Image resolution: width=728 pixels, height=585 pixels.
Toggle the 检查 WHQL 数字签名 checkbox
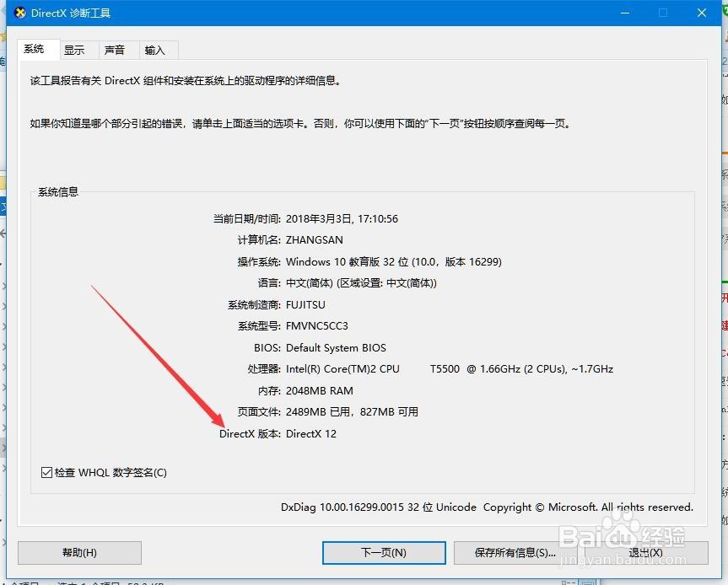[x=46, y=472]
